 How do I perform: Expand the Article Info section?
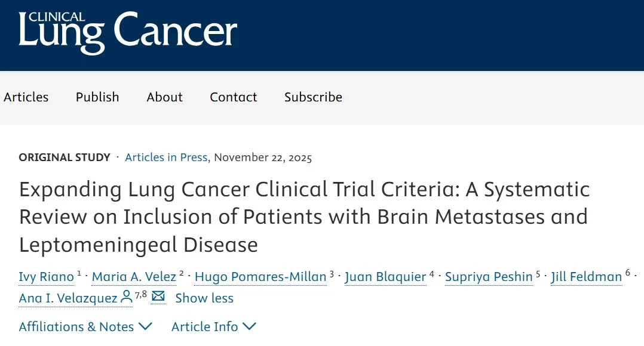[213, 327]
